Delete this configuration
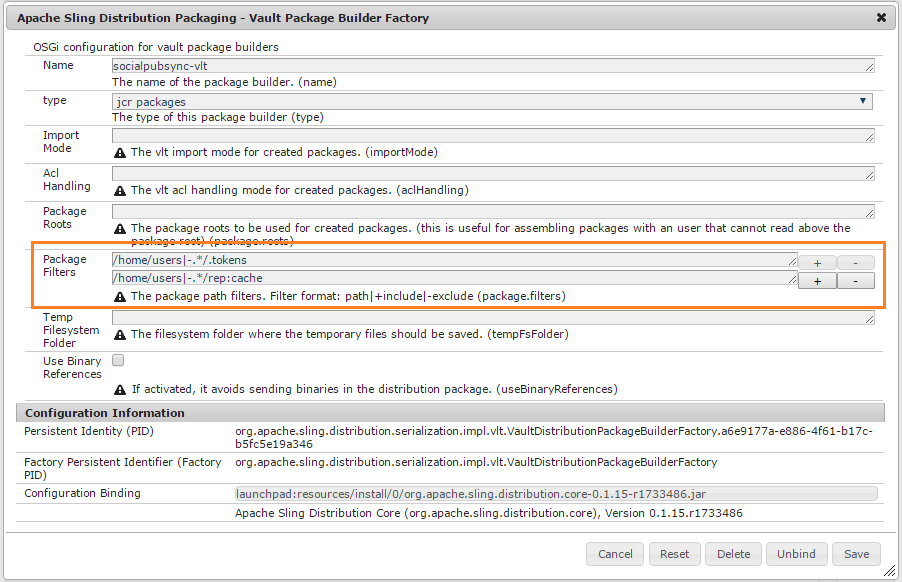902x582 pixels. point(733,554)
